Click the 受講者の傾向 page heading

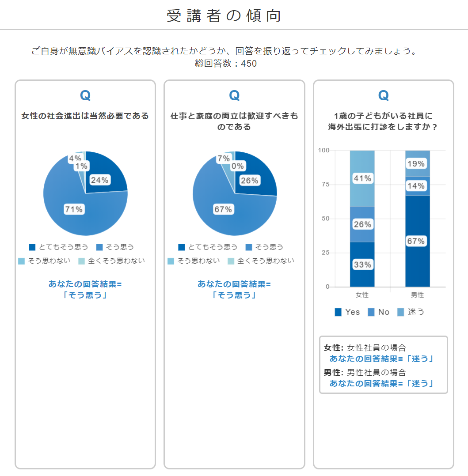(224, 15)
